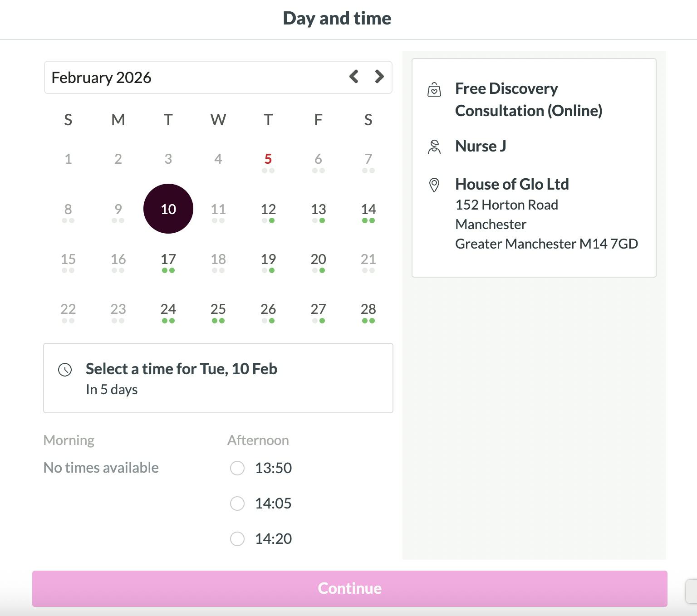The image size is (697, 616).
Task: Select Saturday 28 February date
Action: tap(368, 309)
